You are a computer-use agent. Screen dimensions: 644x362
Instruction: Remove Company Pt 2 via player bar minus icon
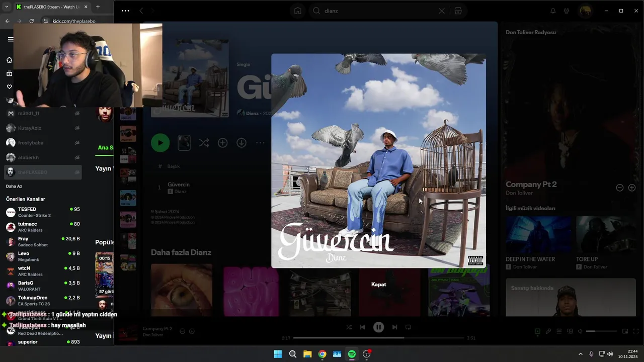(x=183, y=331)
